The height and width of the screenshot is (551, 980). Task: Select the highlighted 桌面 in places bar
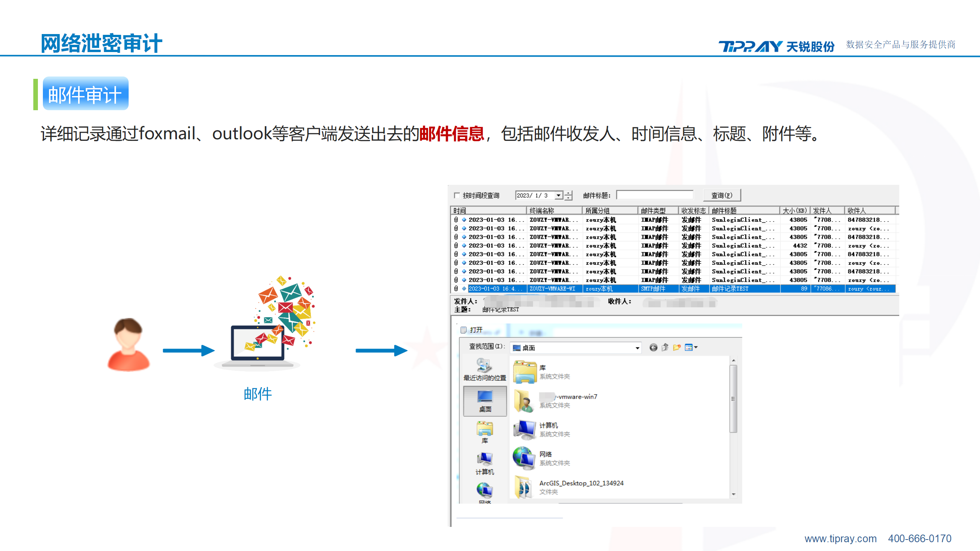coord(485,401)
